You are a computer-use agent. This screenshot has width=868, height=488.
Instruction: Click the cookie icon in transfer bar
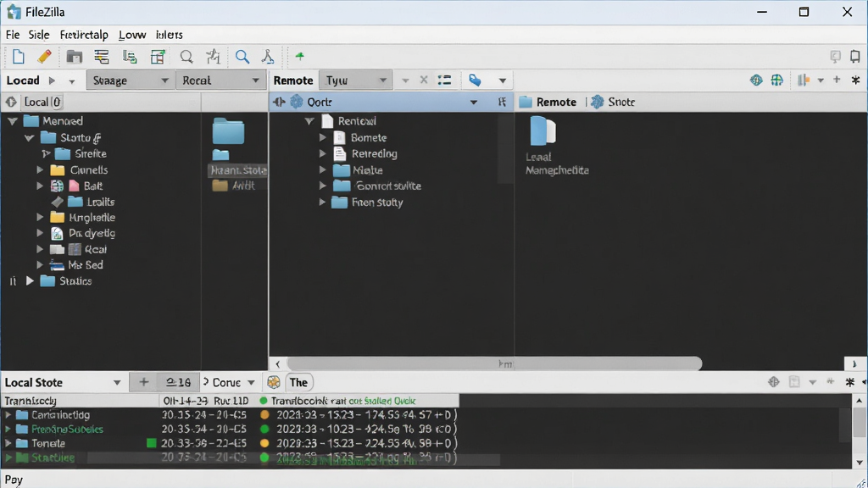[274, 382]
